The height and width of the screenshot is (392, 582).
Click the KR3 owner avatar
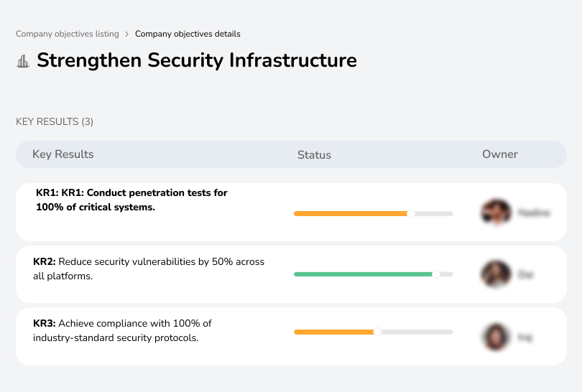point(496,337)
